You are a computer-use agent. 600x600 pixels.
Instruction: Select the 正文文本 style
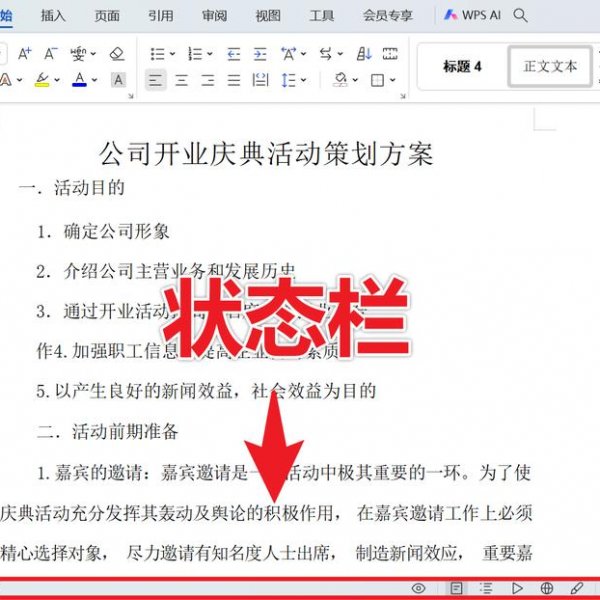[x=550, y=66]
